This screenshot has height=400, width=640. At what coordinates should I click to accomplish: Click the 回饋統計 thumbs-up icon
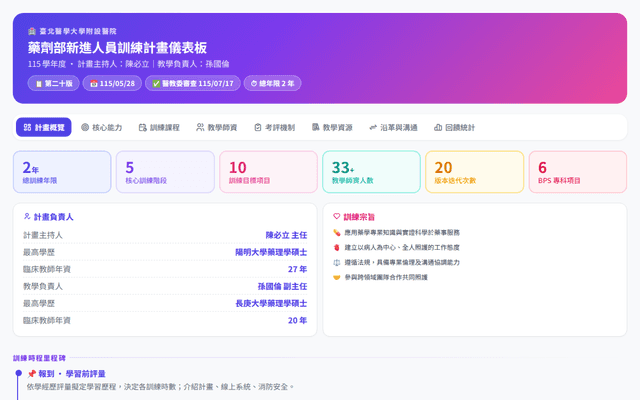pos(438,127)
